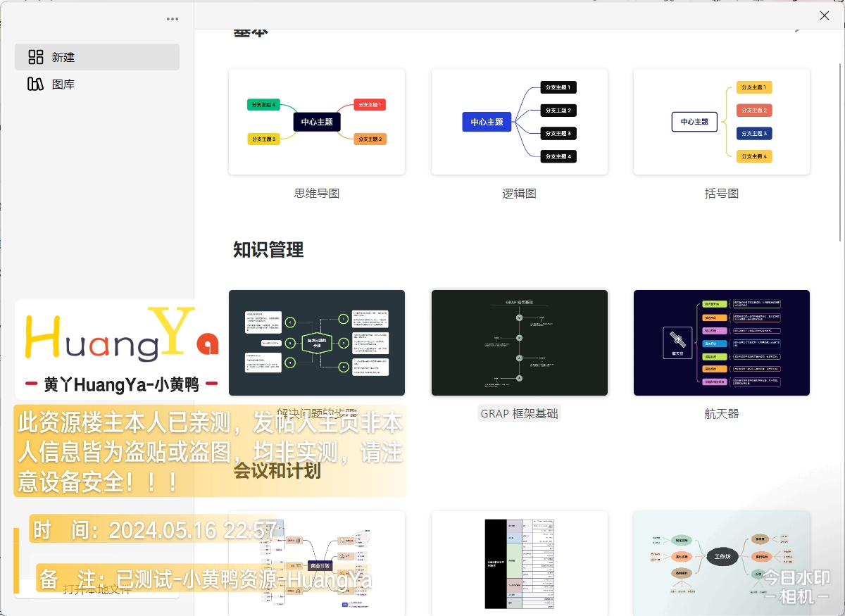Select the 思维导图 template thumbnail
This screenshot has width=845, height=616.
coord(317,122)
